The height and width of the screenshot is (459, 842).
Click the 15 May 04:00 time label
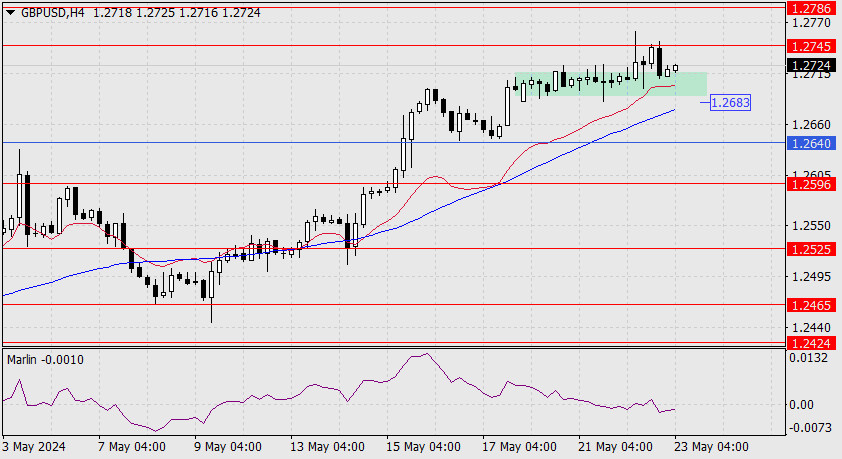424,447
